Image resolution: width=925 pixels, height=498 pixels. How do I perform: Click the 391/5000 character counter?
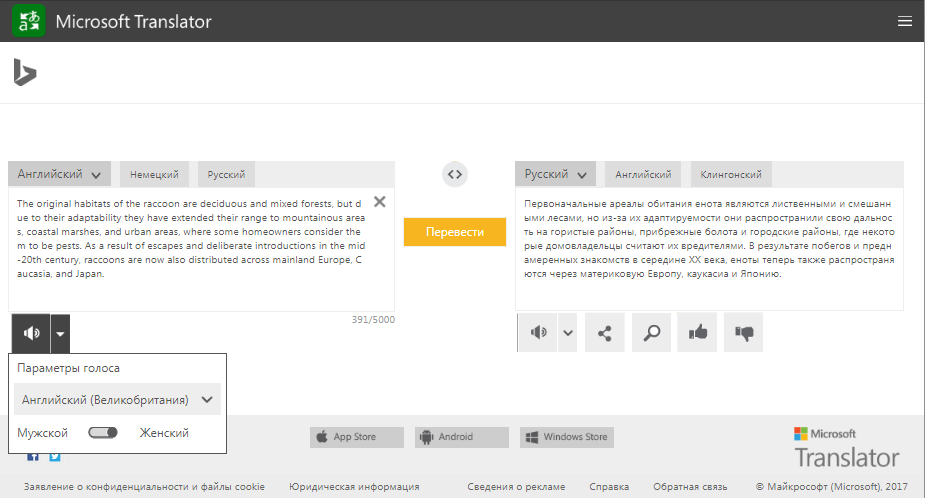[373, 320]
